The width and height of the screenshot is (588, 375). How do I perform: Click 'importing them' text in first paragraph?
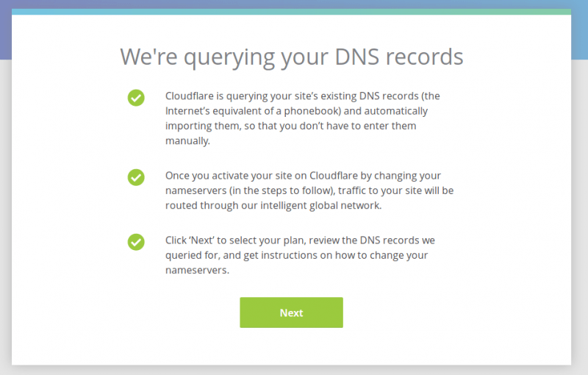pos(202,126)
